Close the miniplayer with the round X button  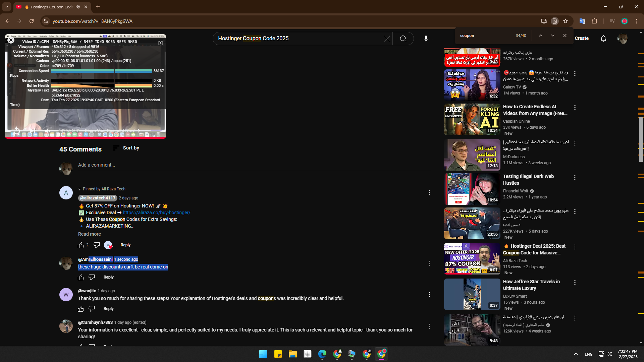11,40
